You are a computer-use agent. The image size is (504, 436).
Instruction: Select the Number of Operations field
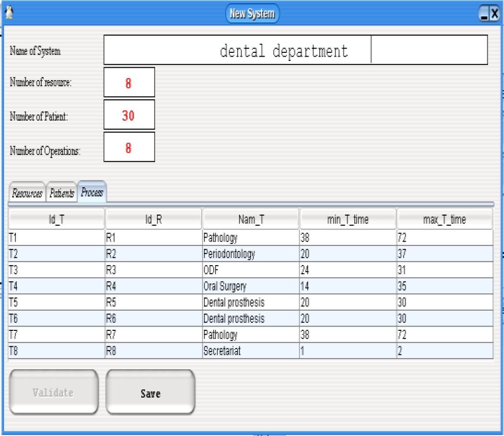click(x=129, y=147)
